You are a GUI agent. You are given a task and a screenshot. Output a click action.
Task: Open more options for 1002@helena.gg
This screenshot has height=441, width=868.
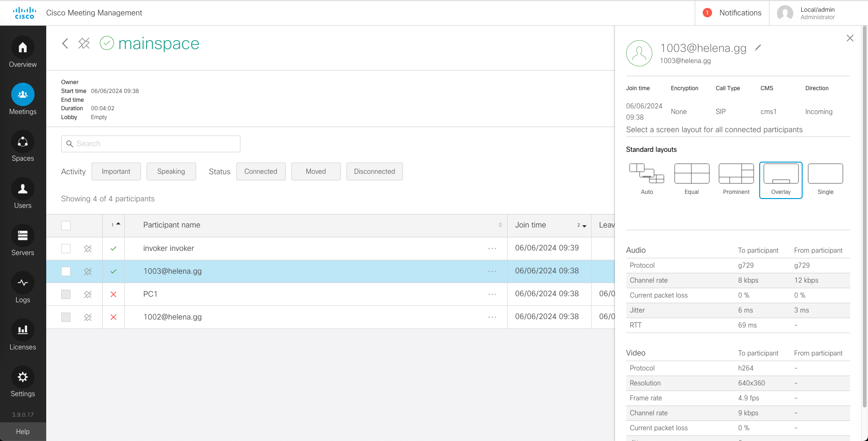[492, 317]
